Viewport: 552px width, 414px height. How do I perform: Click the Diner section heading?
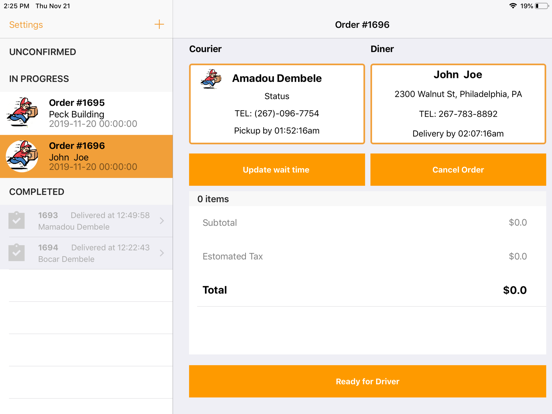click(382, 49)
